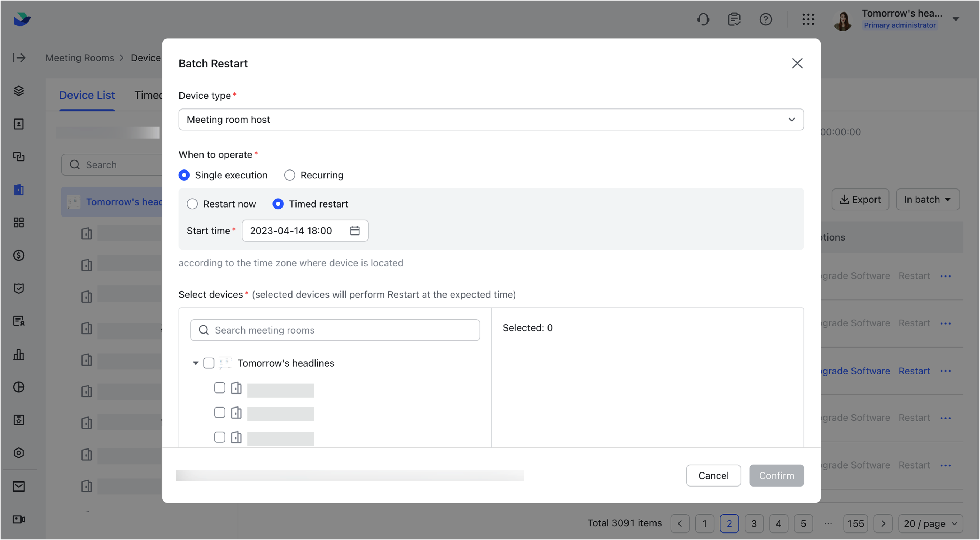This screenshot has width=980, height=540.
Task: Click the settings icon in the sidebar
Action: click(x=19, y=453)
